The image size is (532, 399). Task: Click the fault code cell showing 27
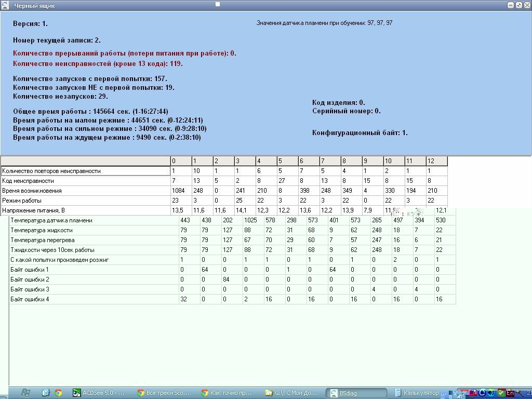coord(288,181)
